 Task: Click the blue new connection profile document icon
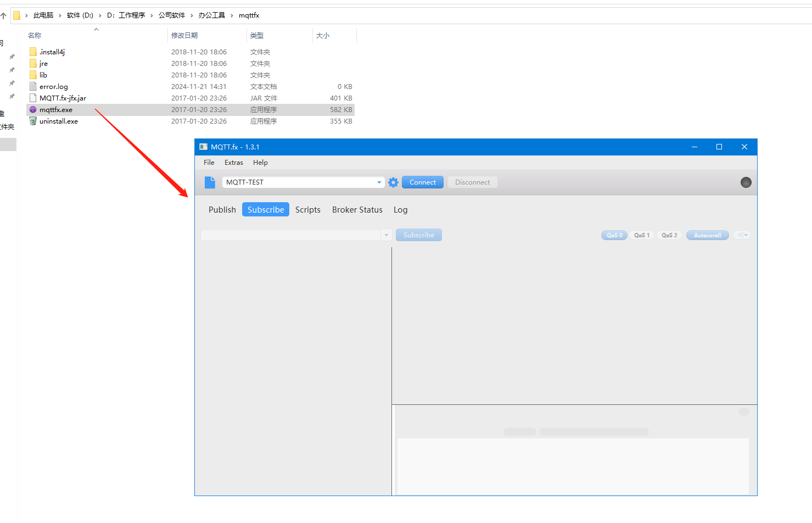tap(210, 182)
